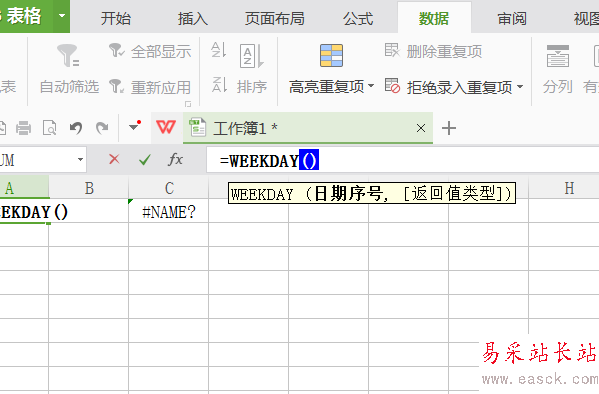Viewport: 599px width, 394px height.
Task: Click 删除重复项 remove duplicates
Action: (433, 51)
